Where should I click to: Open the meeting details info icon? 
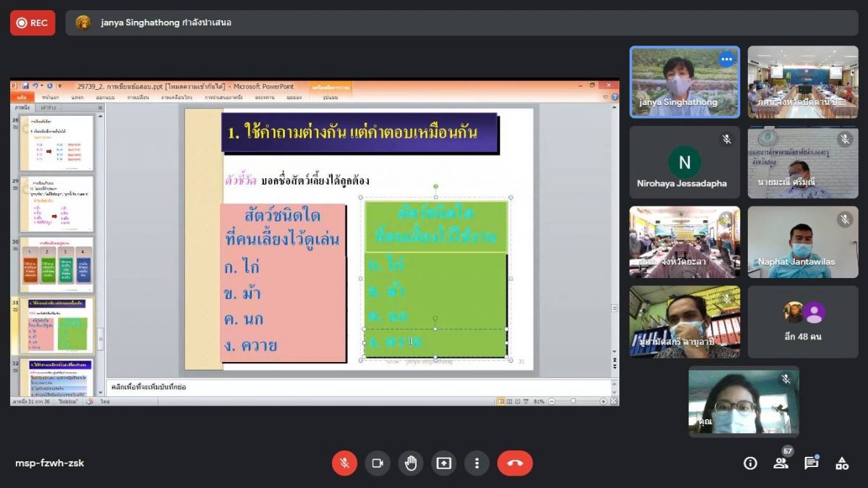[x=750, y=463]
